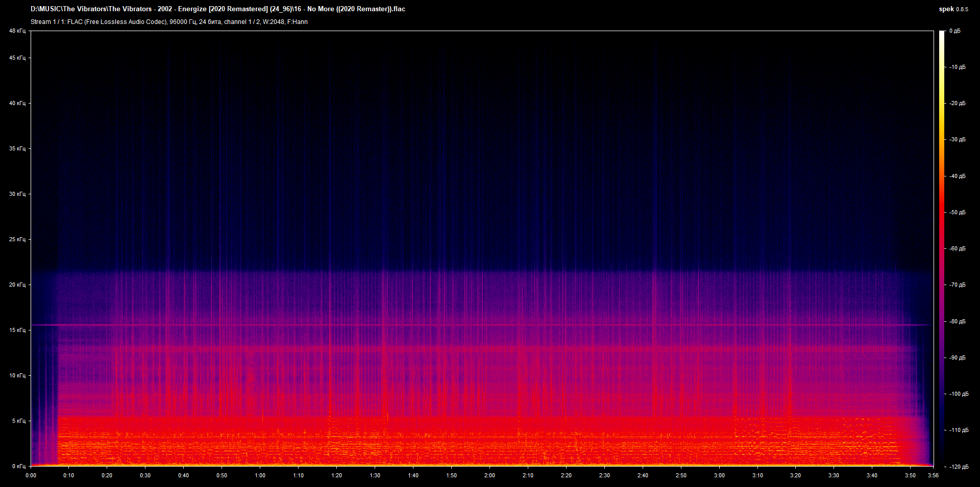980x487 pixels.
Task: Click the 2:00 time axis label
Action: (x=489, y=475)
